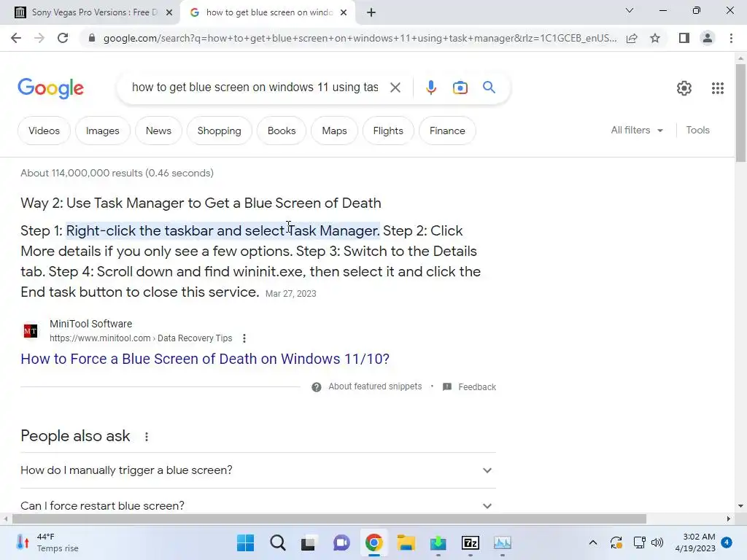Filter results by Videos
Screen dimensions: 747x560
[44, 131]
